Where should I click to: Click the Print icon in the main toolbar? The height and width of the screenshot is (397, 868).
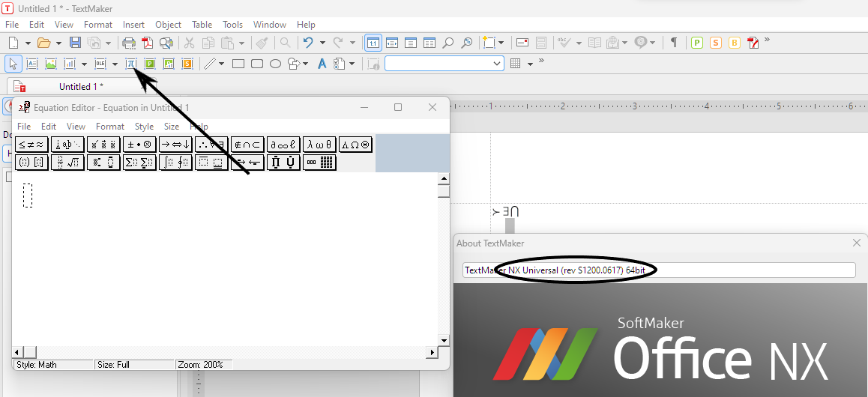coord(128,43)
